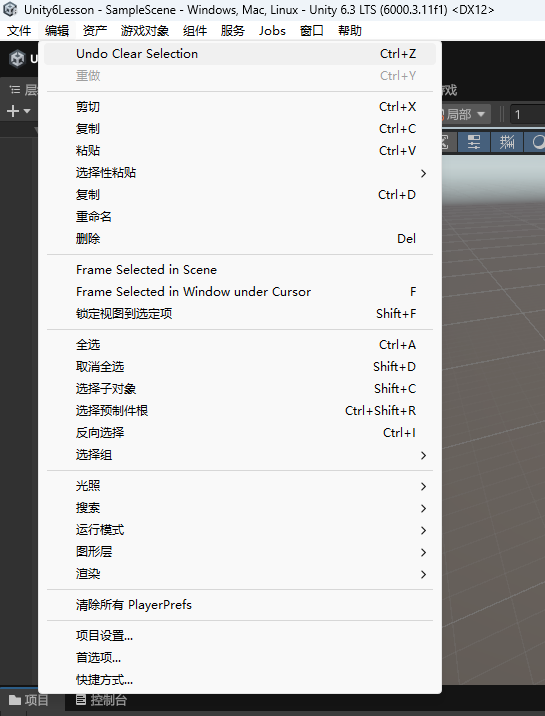The width and height of the screenshot is (545, 716).
Task: Toggle the grid snapping icon in Scene toolbar
Action: pos(507,142)
